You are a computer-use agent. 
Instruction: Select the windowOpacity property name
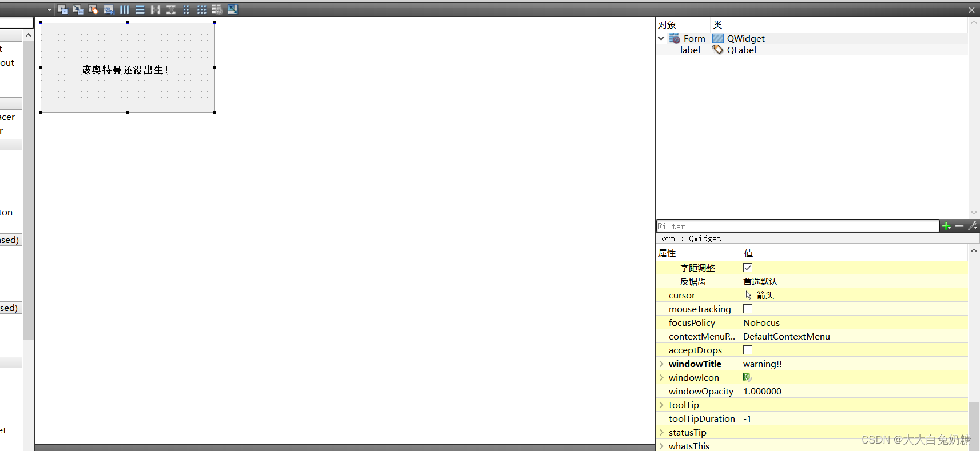pos(701,391)
